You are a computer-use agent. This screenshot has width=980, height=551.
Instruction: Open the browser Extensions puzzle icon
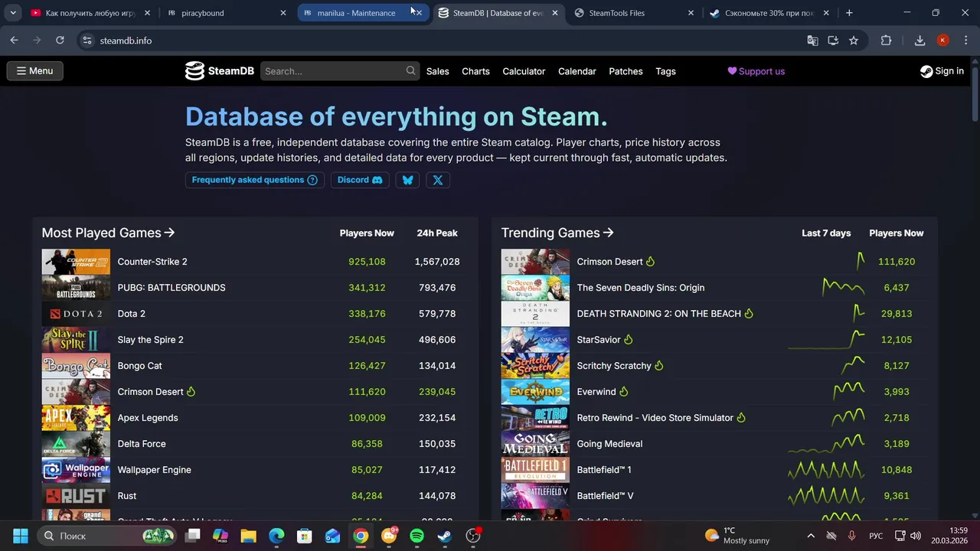[886, 41]
